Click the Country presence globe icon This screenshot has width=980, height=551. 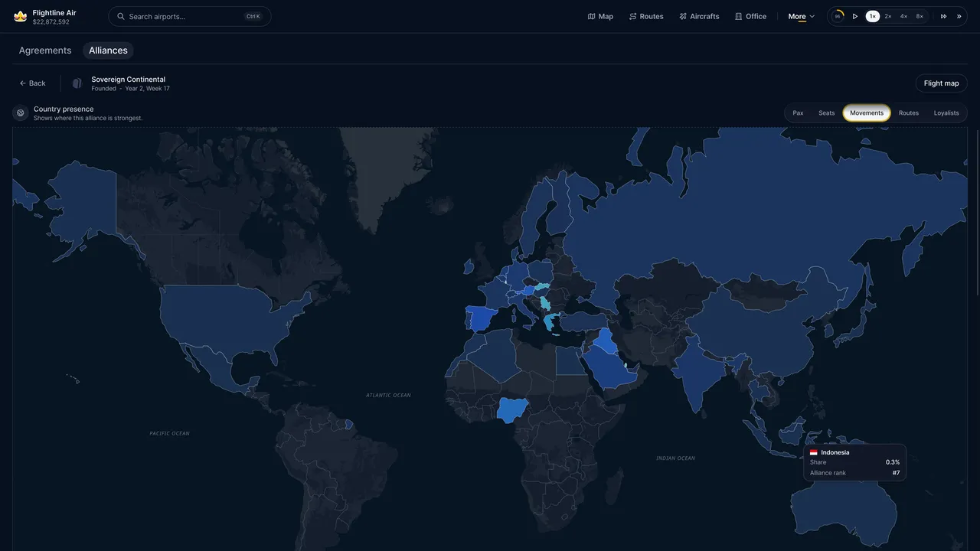click(21, 113)
